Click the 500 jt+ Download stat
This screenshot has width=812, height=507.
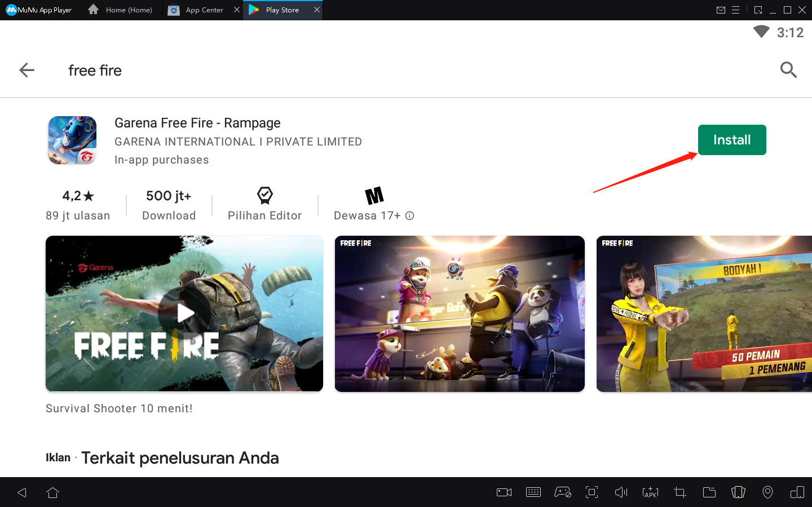point(169,205)
